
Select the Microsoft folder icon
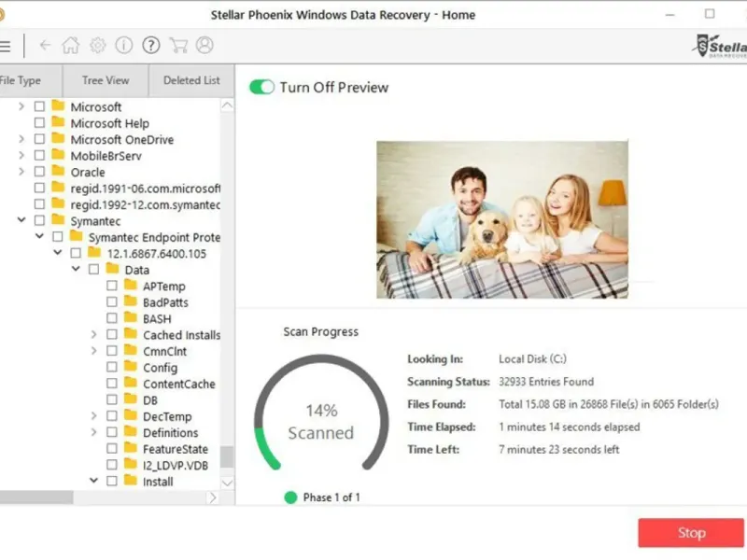tap(58, 105)
